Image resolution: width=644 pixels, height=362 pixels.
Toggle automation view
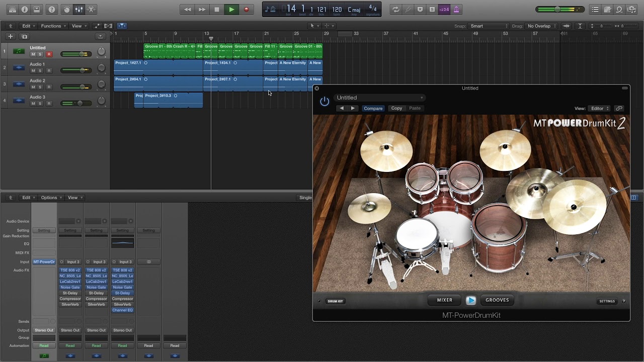point(97,26)
